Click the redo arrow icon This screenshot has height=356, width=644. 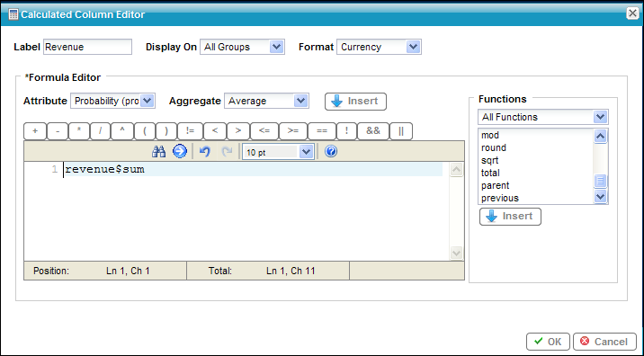pos(227,152)
